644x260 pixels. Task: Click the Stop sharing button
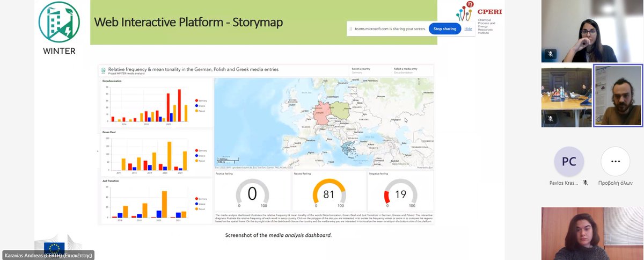tap(445, 28)
